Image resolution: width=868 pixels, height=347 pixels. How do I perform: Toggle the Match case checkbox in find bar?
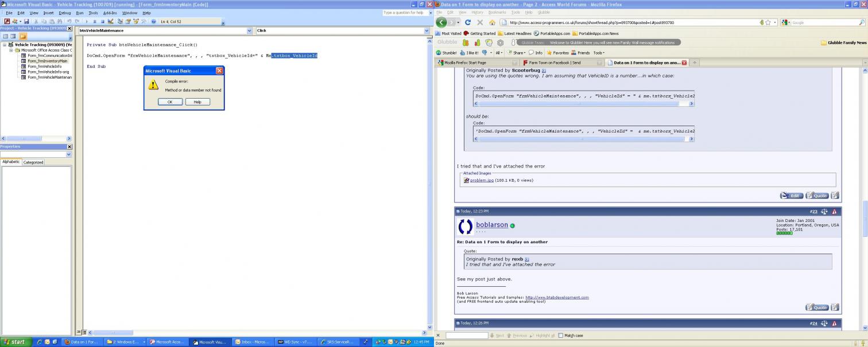click(x=561, y=336)
